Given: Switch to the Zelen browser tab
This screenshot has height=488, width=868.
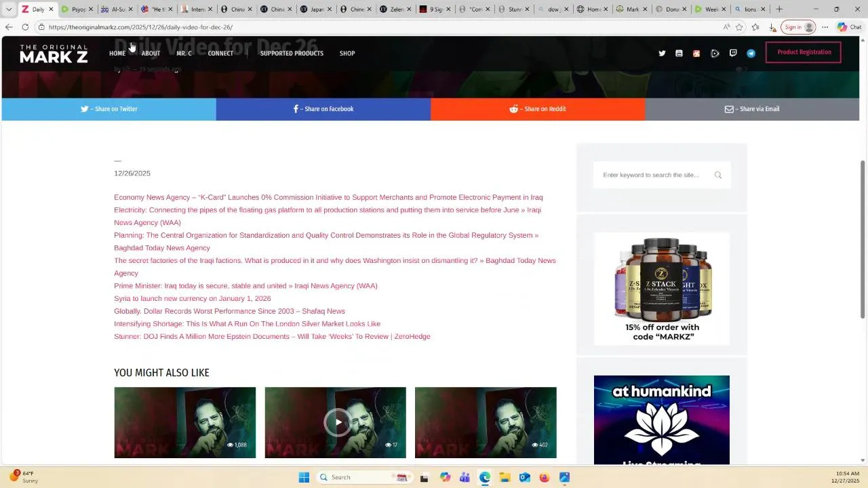Looking at the screenshot, I should click(395, 9).
